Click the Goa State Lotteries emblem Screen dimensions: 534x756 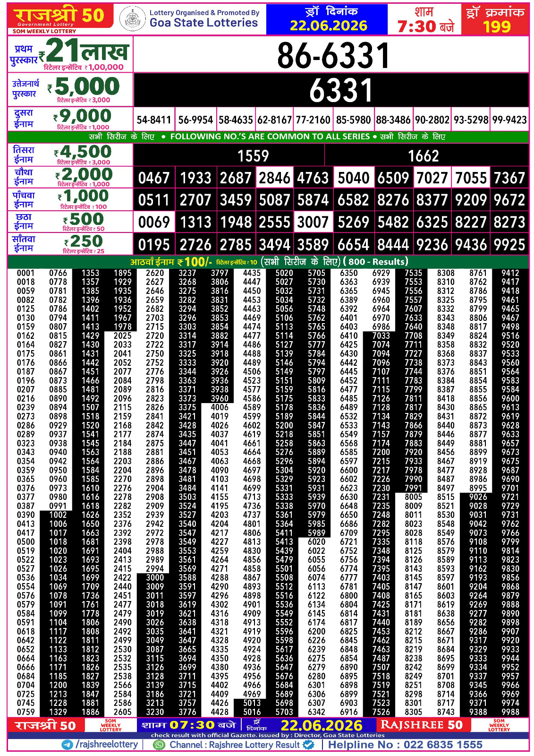[x=132, y=19]
